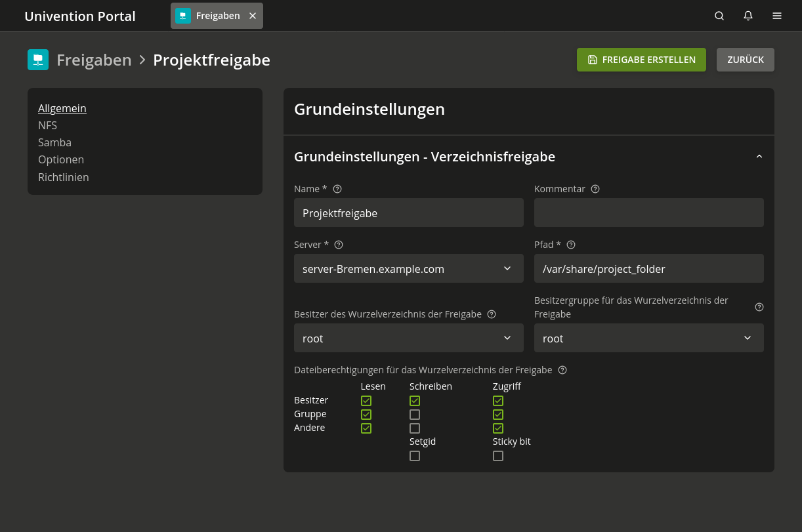Click into the Kommentar input field
Image resolution: width=802 pixels, height=532 pixels.
(x=648, y=213)
